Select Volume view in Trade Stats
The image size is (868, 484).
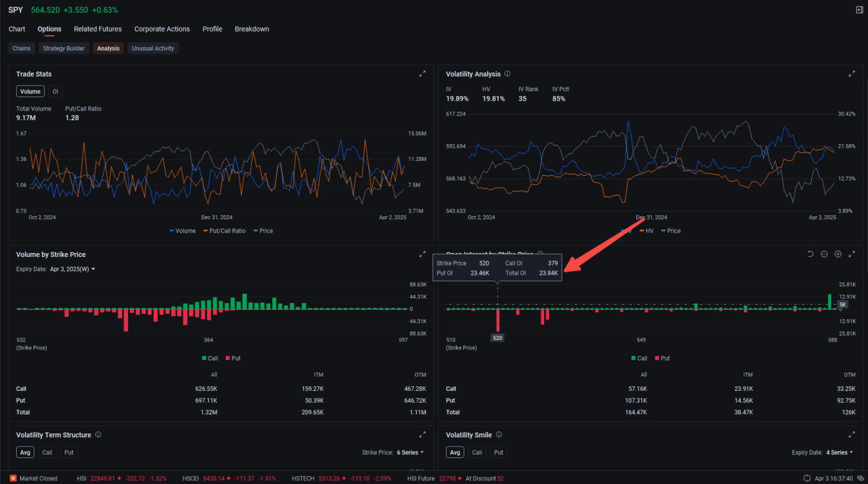tap(30, 92)
